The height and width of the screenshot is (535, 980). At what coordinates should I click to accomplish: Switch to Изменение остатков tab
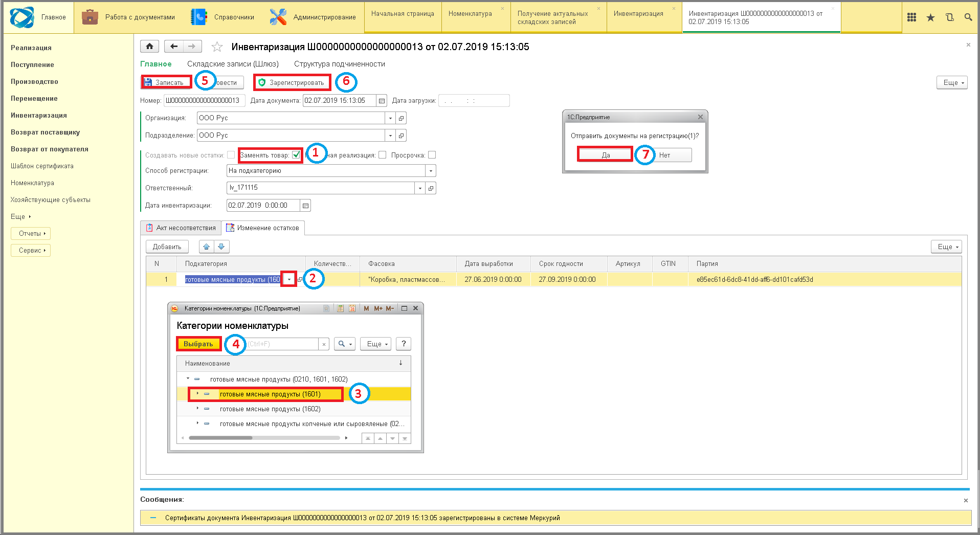click(263, 228)
